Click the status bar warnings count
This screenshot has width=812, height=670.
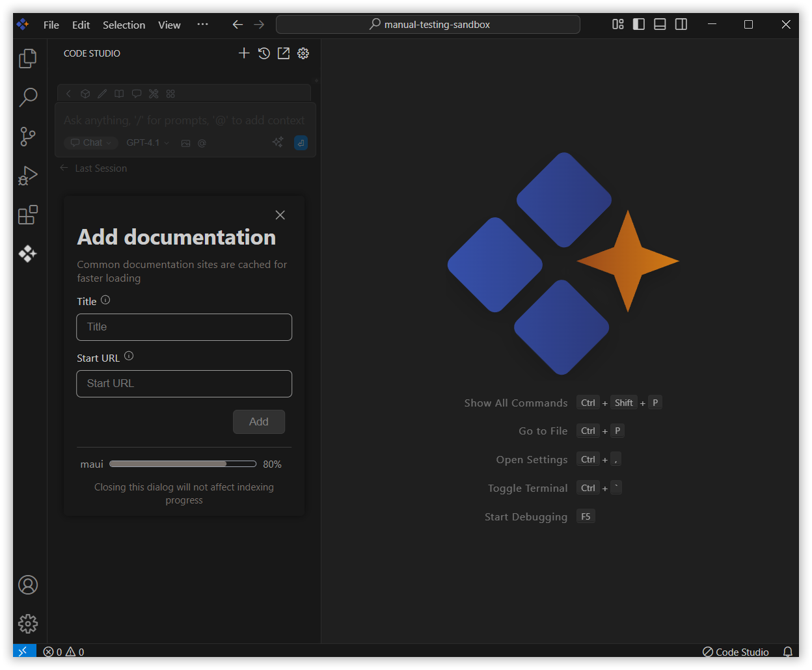point(75,652)
